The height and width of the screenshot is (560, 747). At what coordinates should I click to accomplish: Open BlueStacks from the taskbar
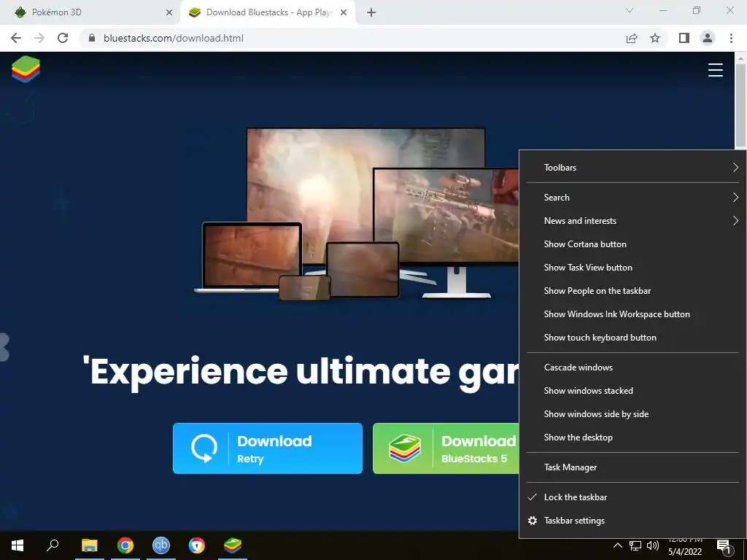233,545
